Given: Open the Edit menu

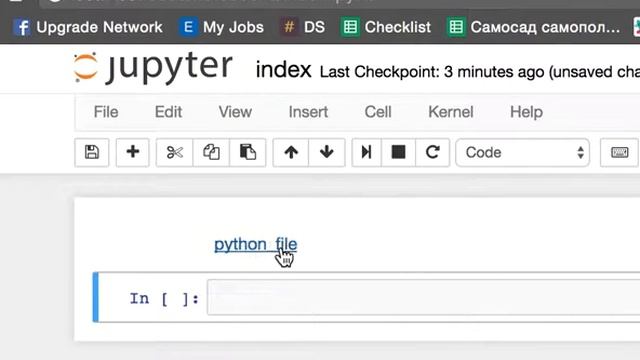Looking at the screenshot, I should pos(168,112).
